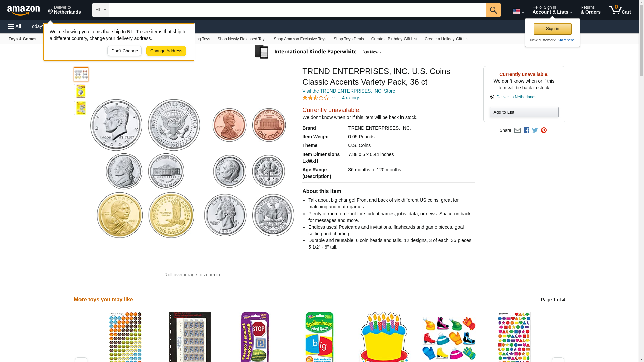
Task: Open the country flag language selector
Action: (x=518, y=11)
